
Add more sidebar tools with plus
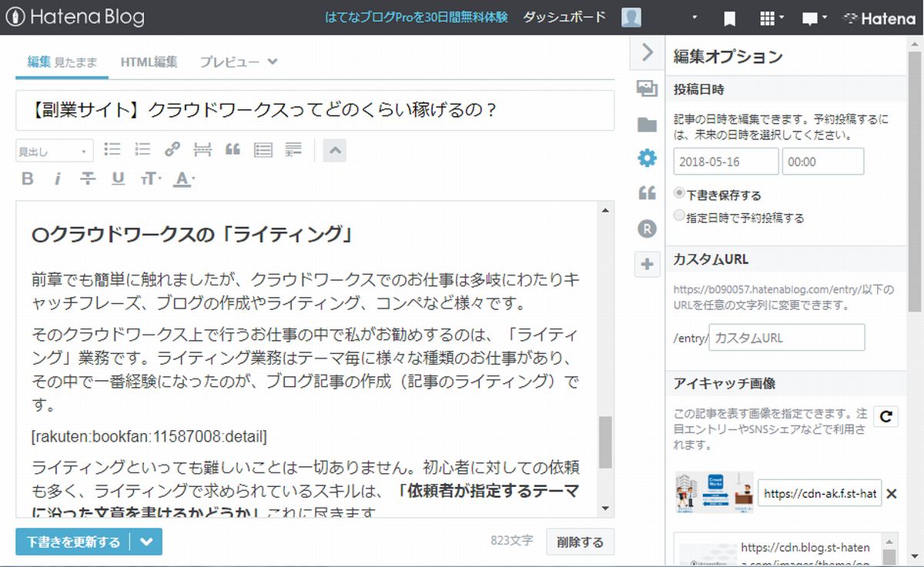[x=647, y=264]
